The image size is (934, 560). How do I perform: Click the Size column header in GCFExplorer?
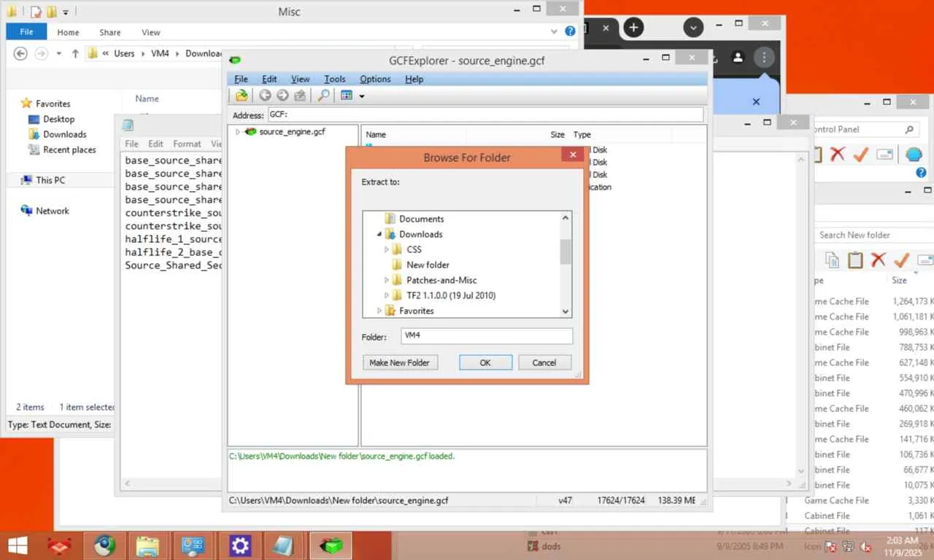[557, 134]
